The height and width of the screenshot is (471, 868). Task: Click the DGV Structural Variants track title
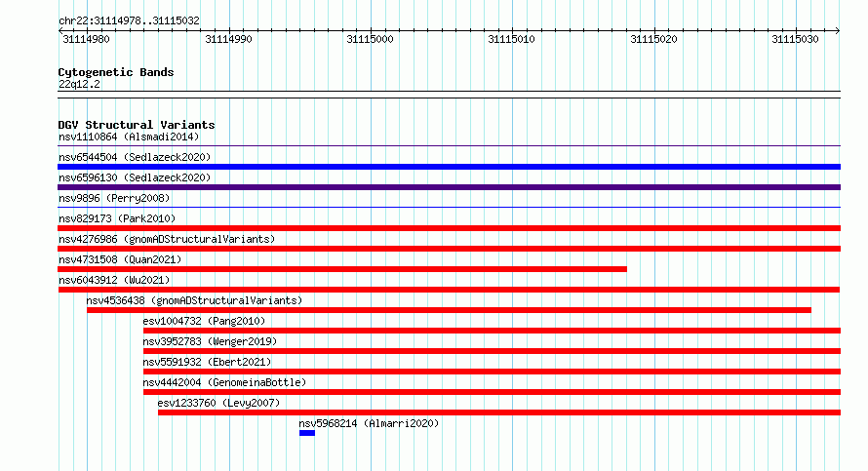(x=137, y=125)
